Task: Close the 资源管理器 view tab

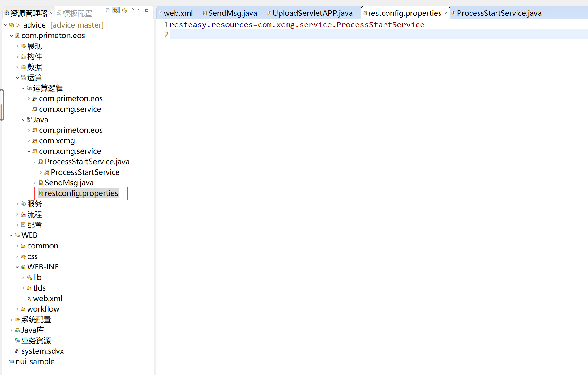Action: pyautogui.click(x=51, y=13)
